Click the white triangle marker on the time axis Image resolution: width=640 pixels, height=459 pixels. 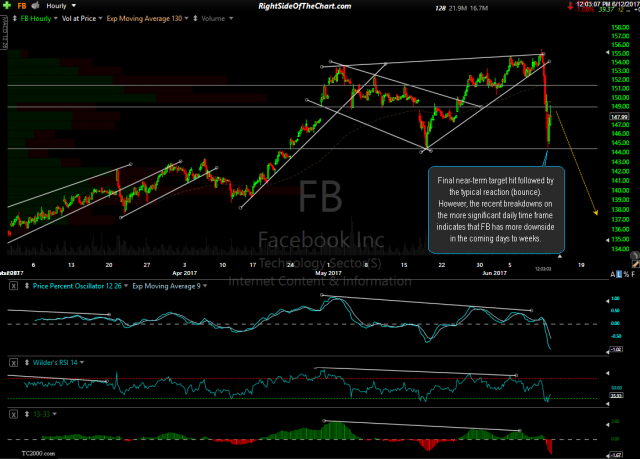560,256
